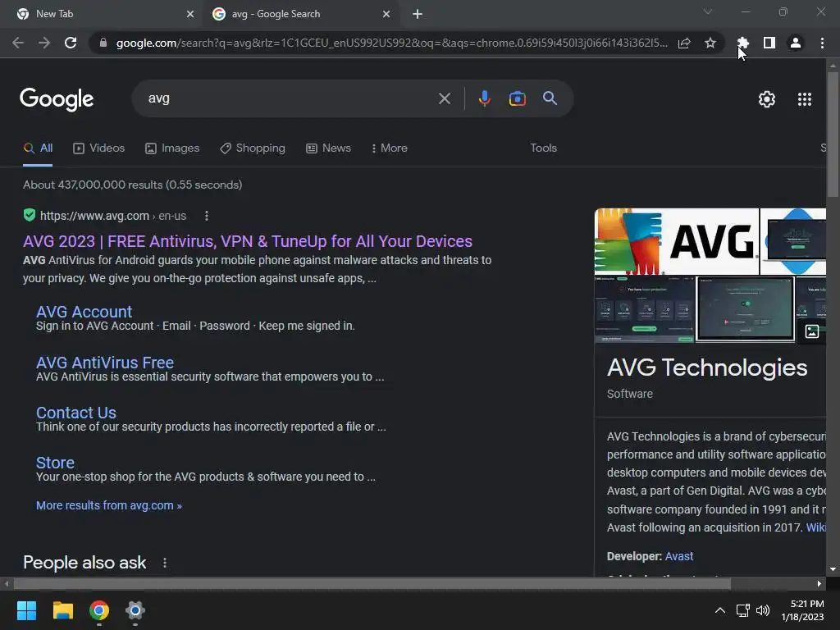Viewport: 840px width, 630px height.
Task: Switch to News results
Action: (x=328, y=148)
